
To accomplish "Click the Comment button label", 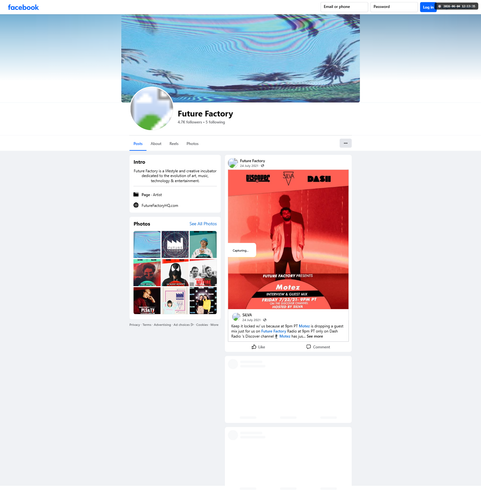I will [321, 347].
